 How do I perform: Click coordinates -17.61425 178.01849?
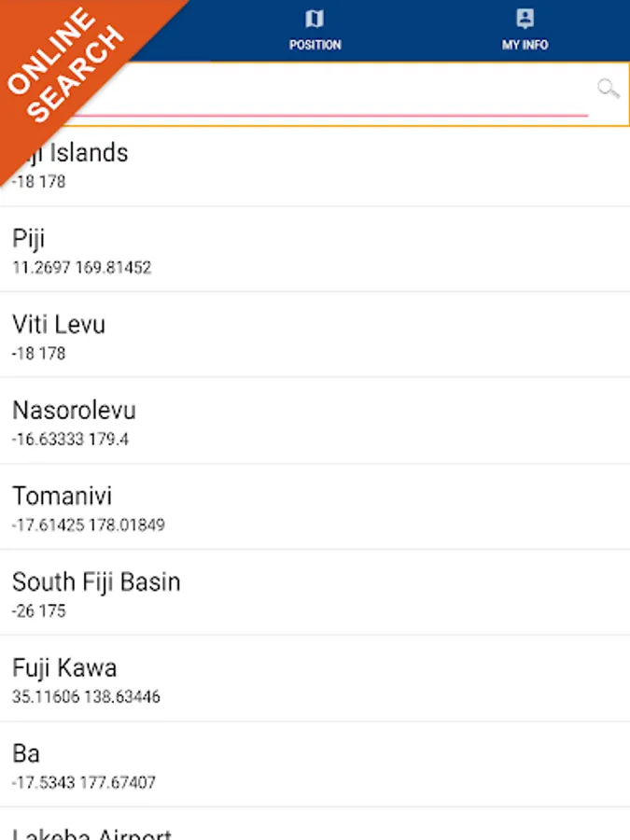[x=88, y=525]
